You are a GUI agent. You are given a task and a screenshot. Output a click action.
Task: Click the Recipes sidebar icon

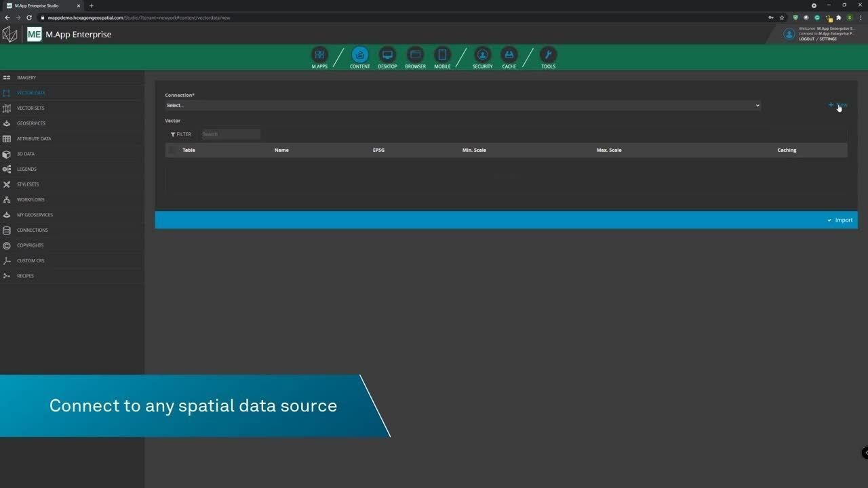(x=7, y=276)
